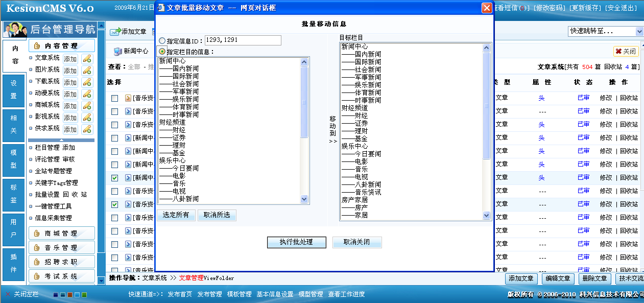The image size is (644, 303).
Task: Click the pencil icon beside 供求系统
Action: tap(87, 129)
